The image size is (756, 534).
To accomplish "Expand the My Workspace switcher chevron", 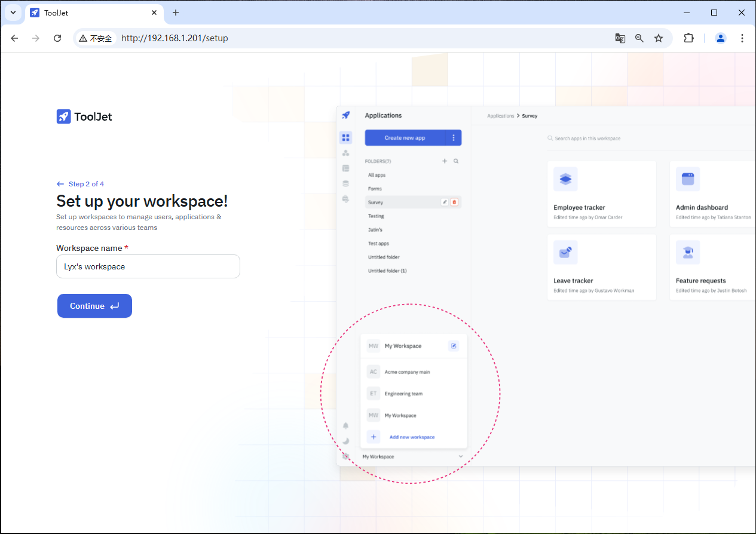I will (x=461, y=456).
